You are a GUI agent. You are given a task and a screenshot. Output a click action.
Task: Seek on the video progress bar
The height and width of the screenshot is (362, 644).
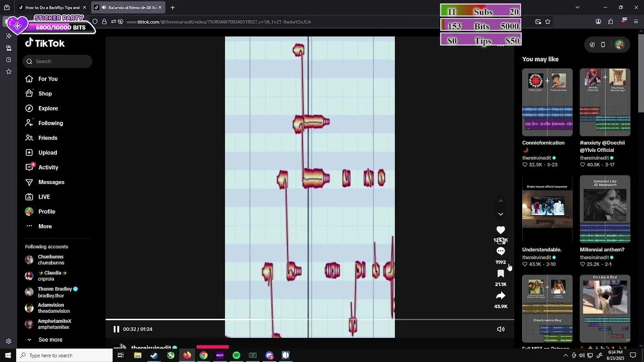click(309, 319)
